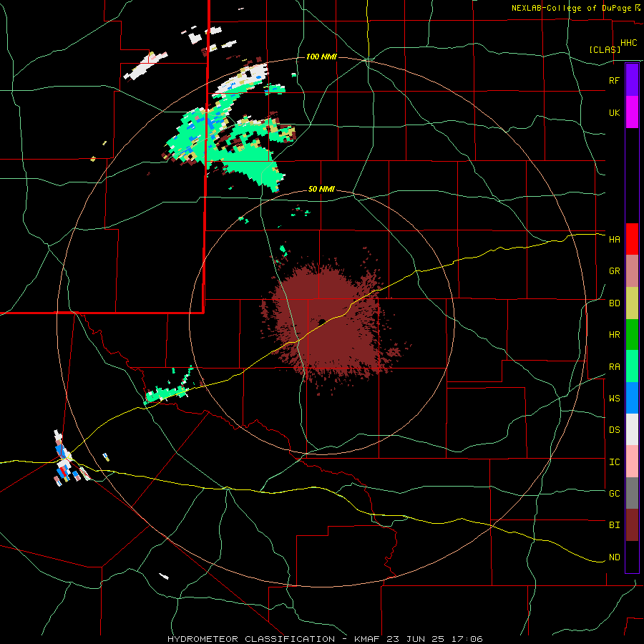This screenshot has width=644, height=644.
Task: Choose the white DS legend swatch
Action: [632, 429]
